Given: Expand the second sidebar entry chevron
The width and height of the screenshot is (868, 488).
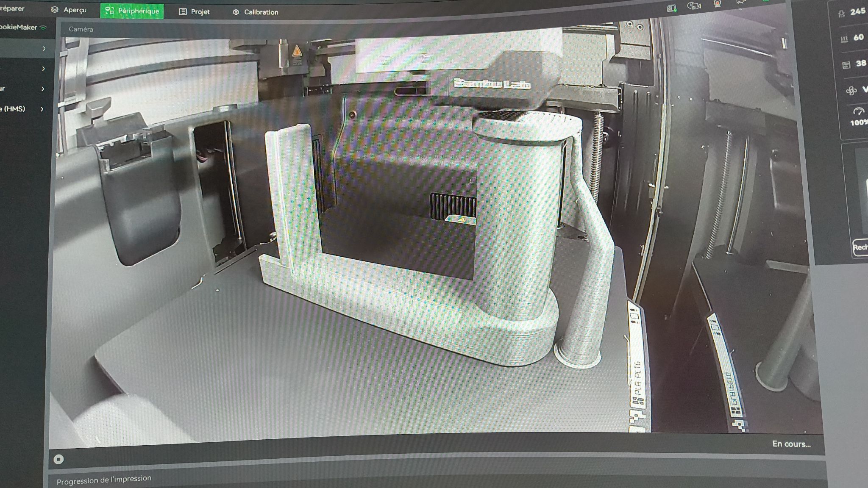Looking at the screenshot, I should [x=43, y=69].
